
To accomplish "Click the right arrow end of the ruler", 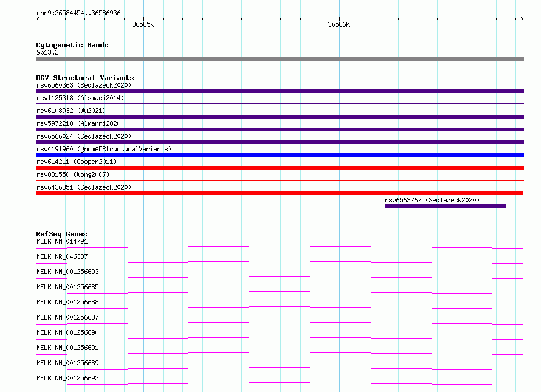I will 522,19.
